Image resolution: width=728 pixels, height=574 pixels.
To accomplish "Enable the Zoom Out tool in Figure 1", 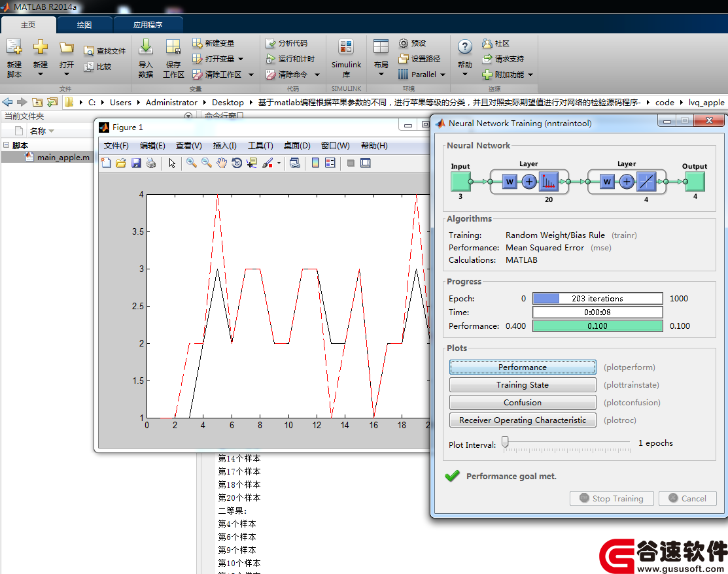I will 207,163.
